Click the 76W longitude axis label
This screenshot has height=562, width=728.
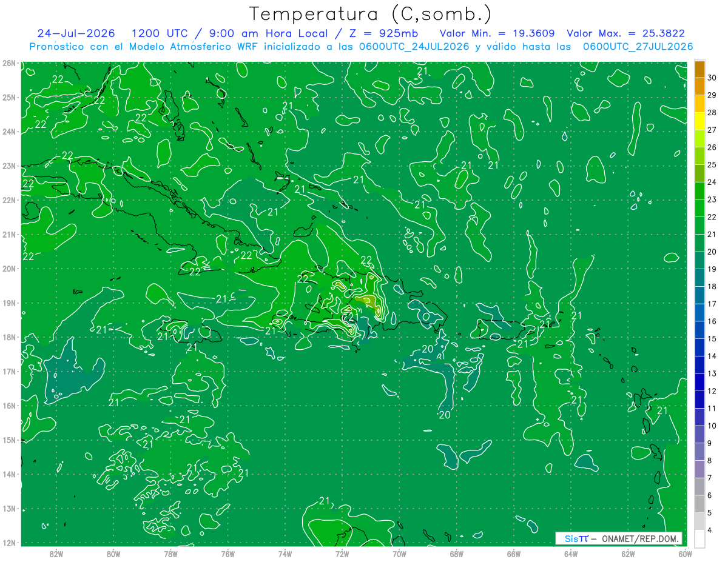pos(228,554)
